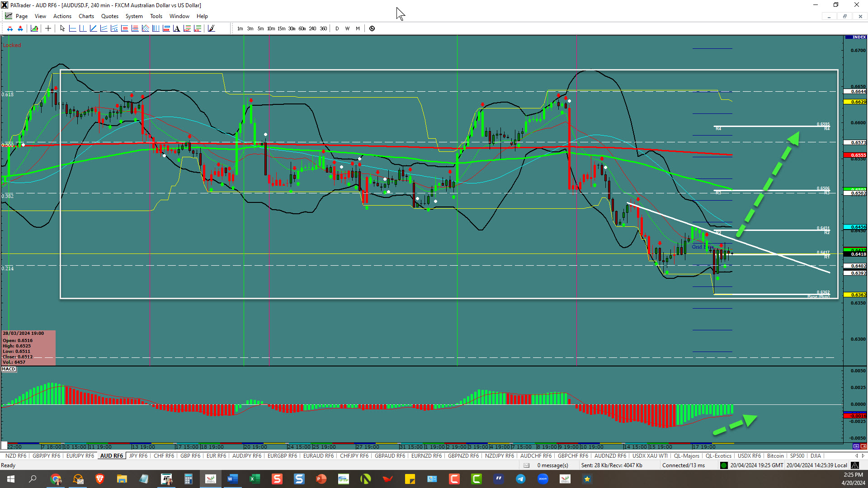Select the Fibonacci retracement lines tool

(124, 28)
